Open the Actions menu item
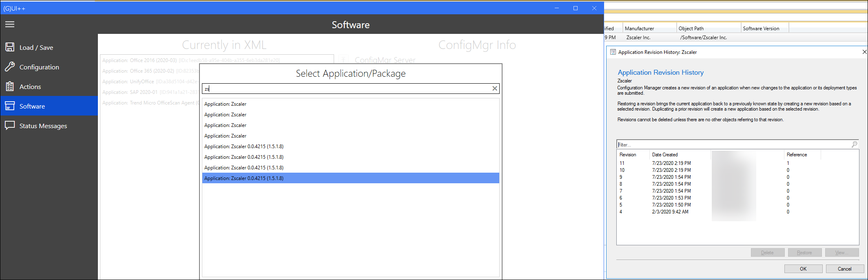This screenshot has width=868, height=280. click(49, 87)
